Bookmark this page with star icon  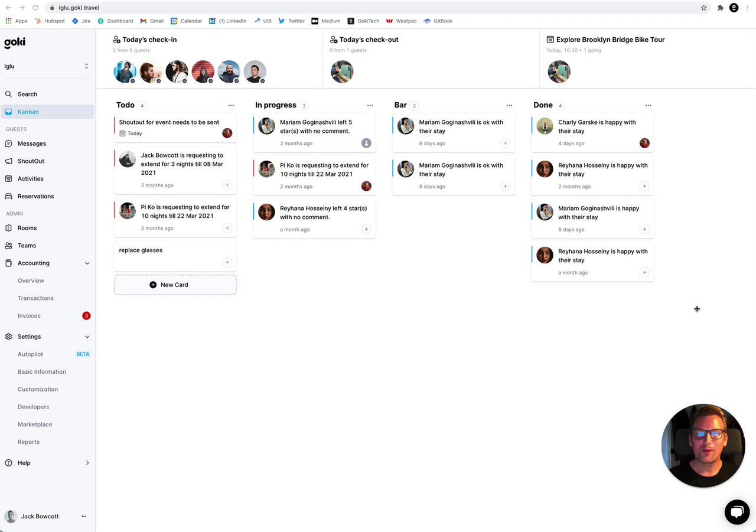[x=703, y=8]
